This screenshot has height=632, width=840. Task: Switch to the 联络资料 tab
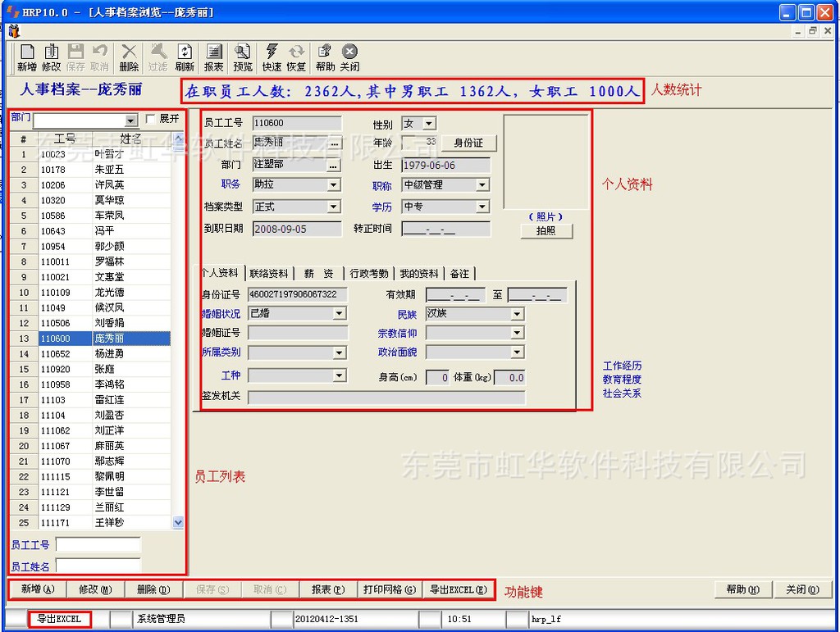click(269, 274)
